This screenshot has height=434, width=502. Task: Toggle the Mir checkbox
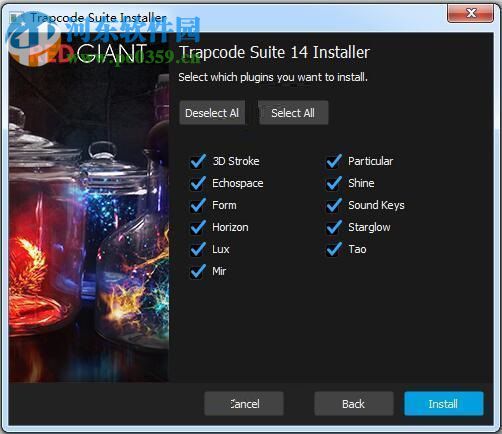(x=198, y=271)
